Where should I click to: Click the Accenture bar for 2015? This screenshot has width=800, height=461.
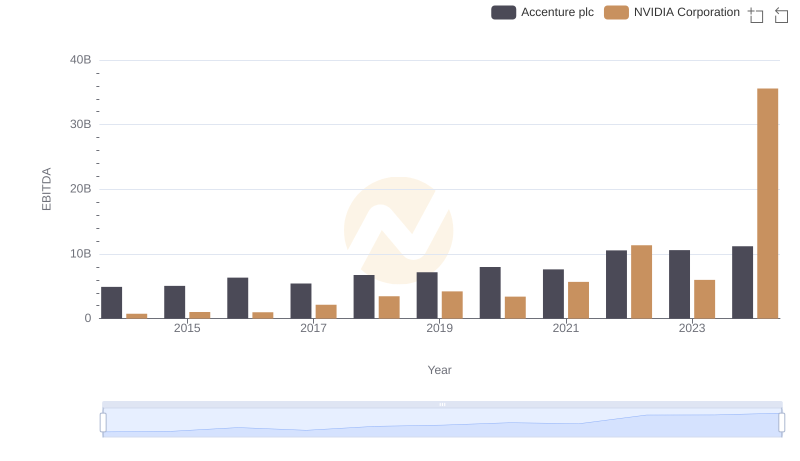(x=175, y=302)
